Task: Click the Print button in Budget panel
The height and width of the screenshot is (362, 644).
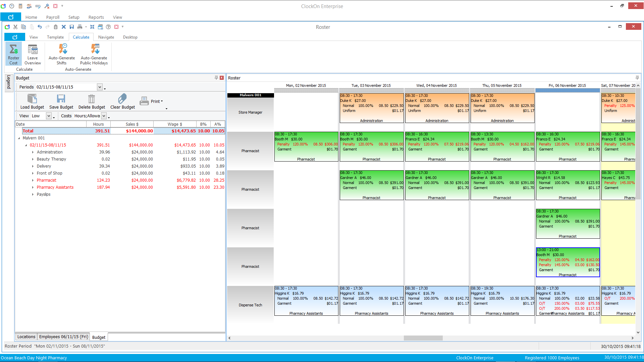Action: tap(151, 101)
